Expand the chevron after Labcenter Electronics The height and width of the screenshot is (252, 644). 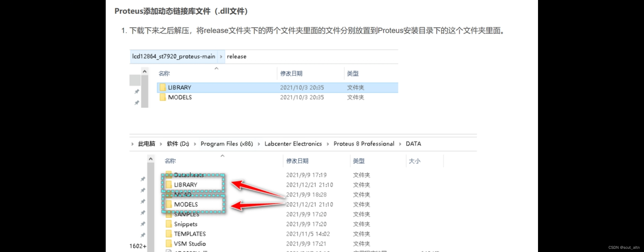328,144
